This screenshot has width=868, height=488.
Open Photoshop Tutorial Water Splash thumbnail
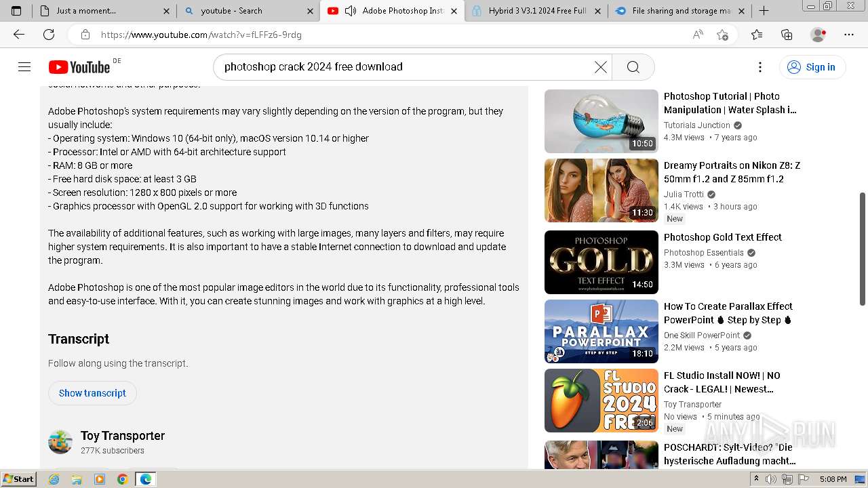(601, 121)
